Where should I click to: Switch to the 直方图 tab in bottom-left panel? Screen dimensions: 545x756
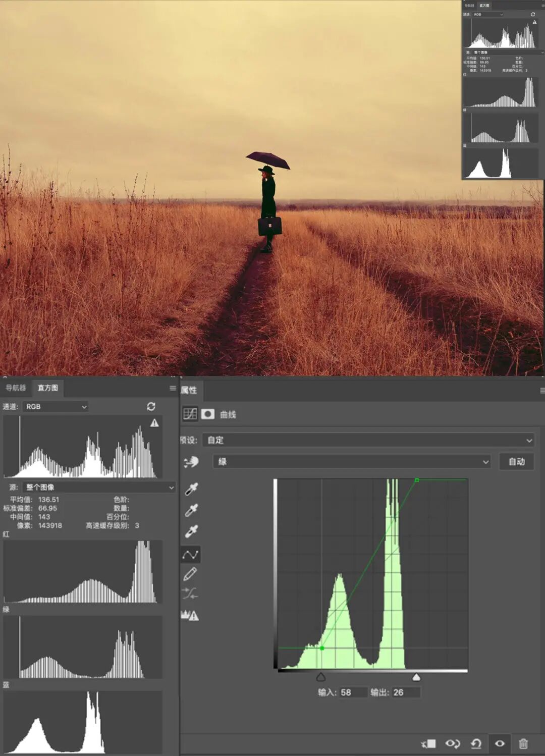(x=47, y=388)
